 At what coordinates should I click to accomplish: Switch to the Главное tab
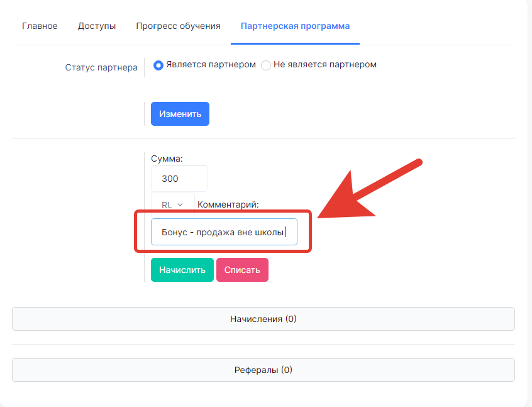tap(40, 26)
